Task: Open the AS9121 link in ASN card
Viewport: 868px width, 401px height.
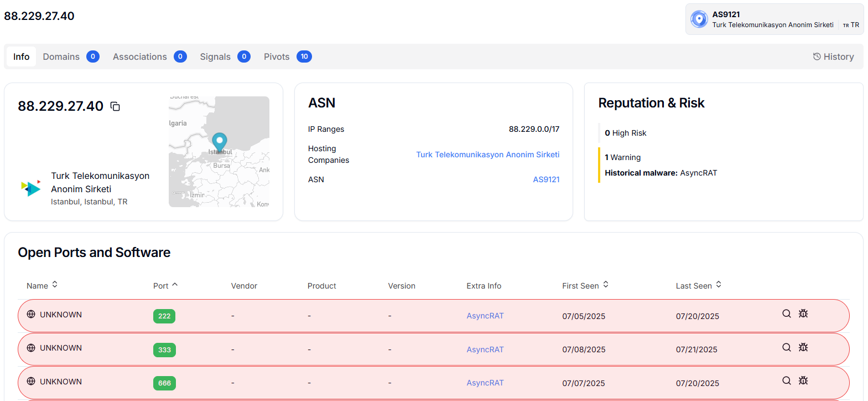Action: [546, 179]
